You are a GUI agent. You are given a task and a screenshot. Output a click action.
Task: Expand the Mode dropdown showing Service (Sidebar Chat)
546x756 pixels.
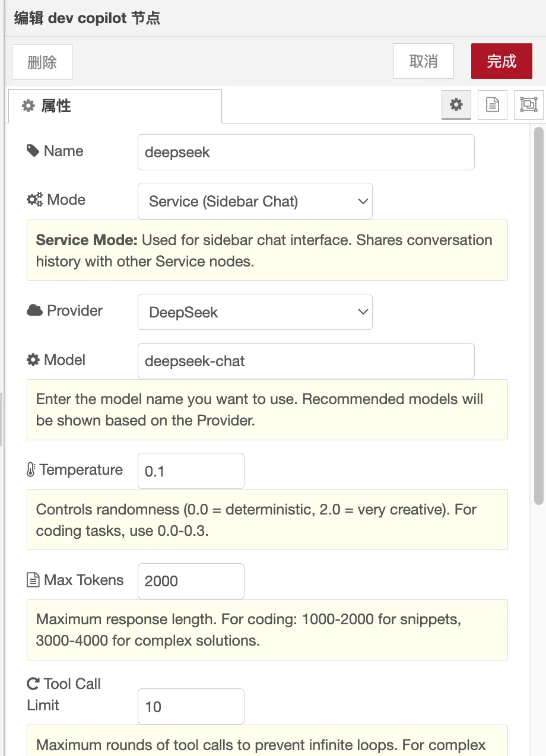255,201
